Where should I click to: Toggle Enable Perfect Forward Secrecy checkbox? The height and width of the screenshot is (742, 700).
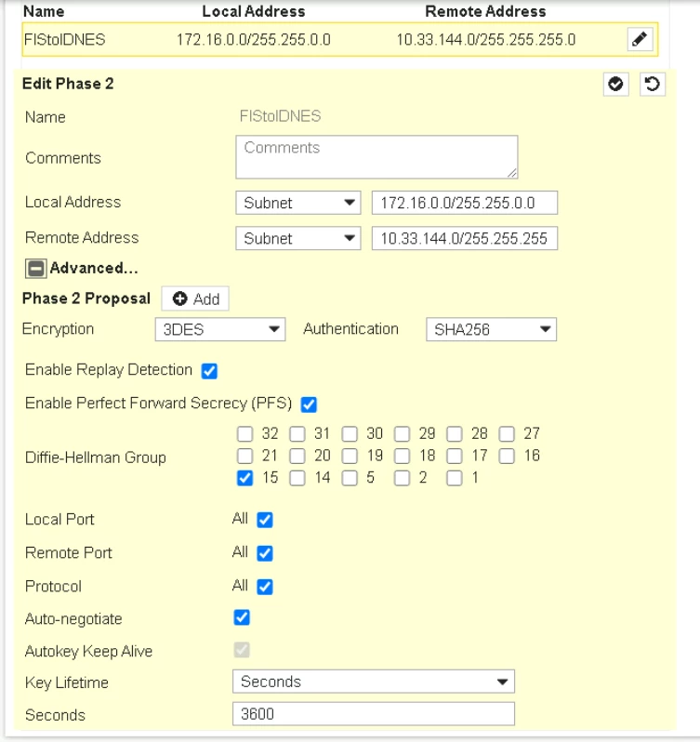(309, 404)
